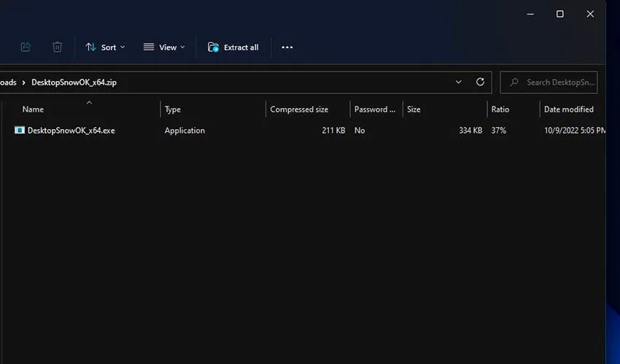
Task: Click the Delete trash can icon
Action: coord(58,47)
